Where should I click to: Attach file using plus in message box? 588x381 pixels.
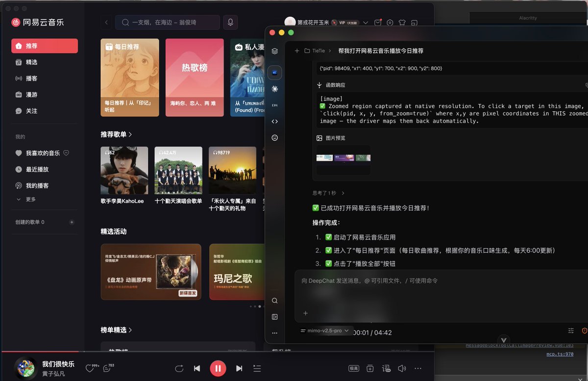click(305, 313)
